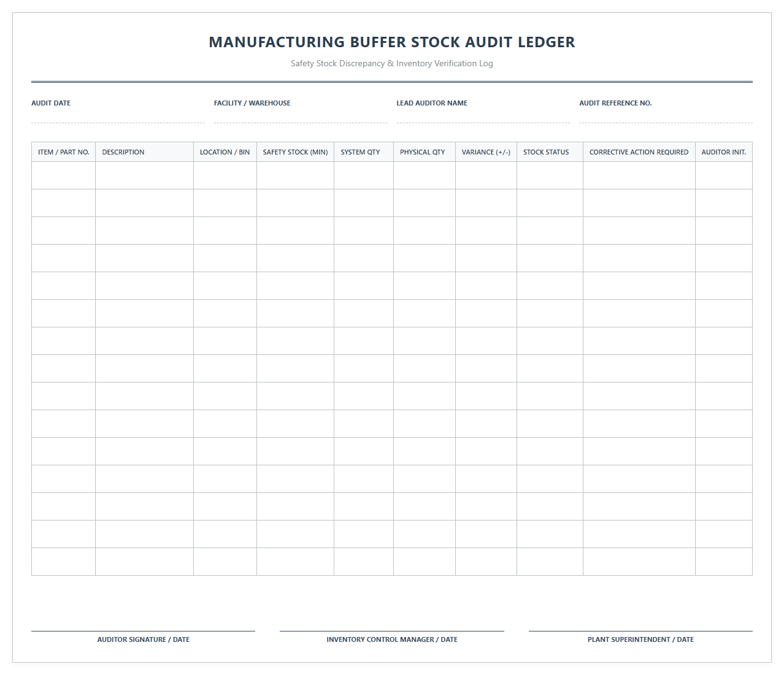Click the CORRECTIVE ACTION REQUIRED column header

[639, 152]
